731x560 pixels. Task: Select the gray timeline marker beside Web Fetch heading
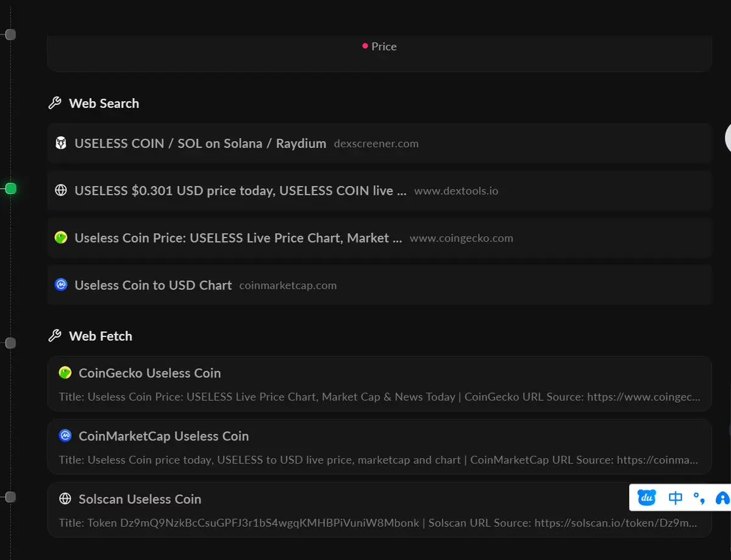coord(10,343)
